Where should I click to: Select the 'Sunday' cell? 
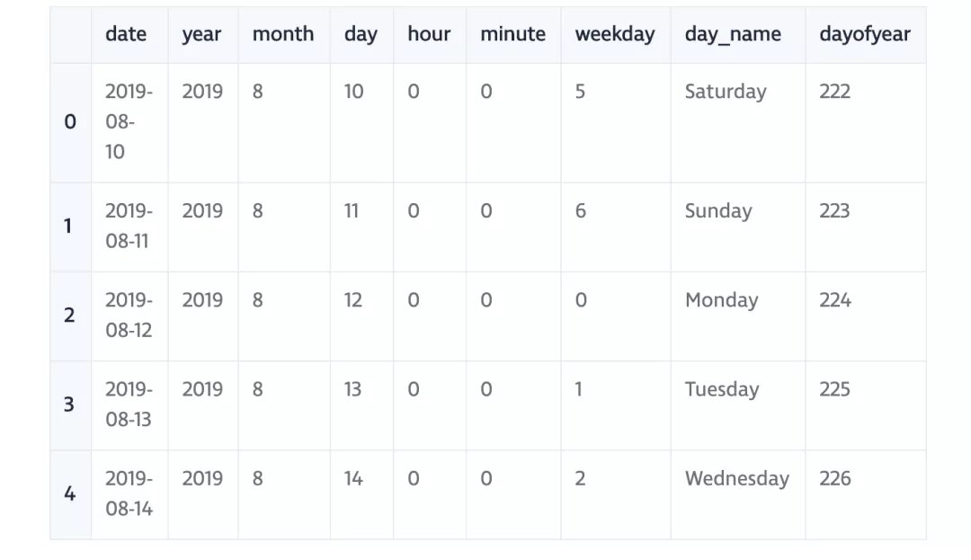click(x=717, y=211)
